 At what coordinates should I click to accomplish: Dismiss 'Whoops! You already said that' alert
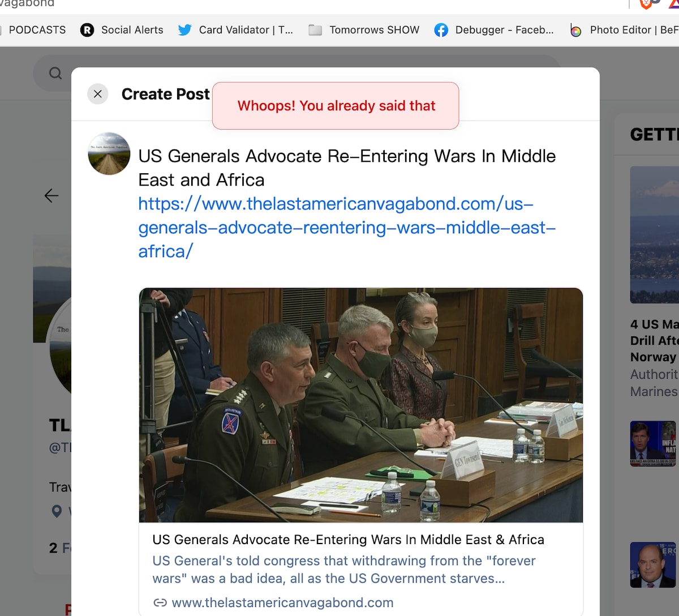tap(336, 106)
